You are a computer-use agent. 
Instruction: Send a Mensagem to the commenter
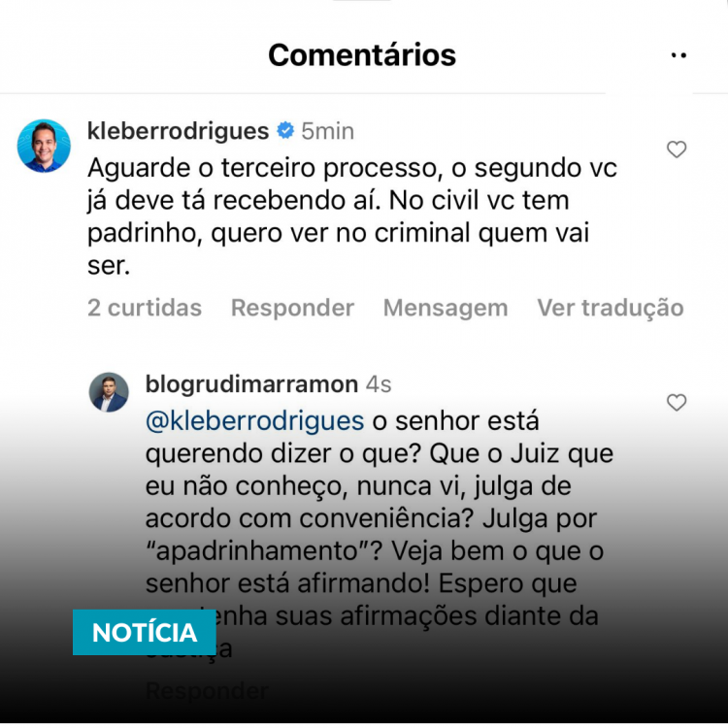click(446, 308)
